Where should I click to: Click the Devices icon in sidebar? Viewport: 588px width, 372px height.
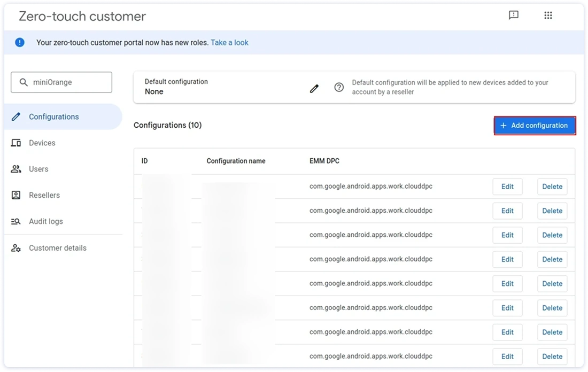pyautogui.click(x=16, y=143)
